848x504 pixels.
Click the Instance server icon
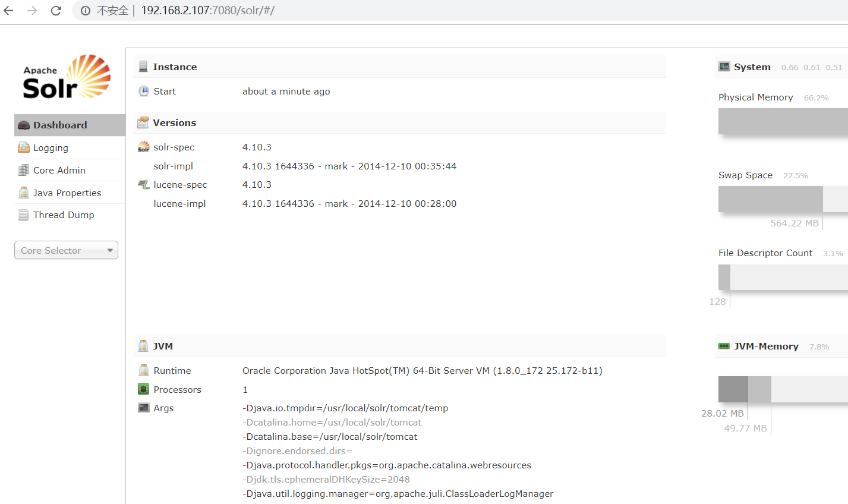(x=143, y=67)
